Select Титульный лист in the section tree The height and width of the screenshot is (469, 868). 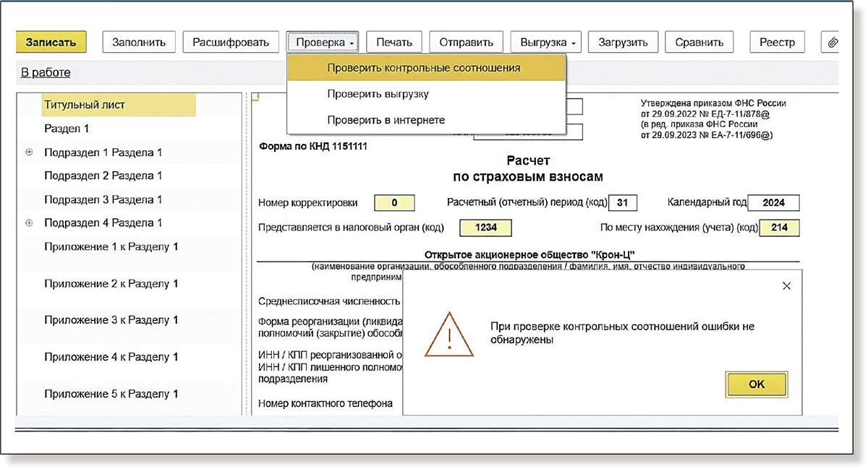point(85,105)
